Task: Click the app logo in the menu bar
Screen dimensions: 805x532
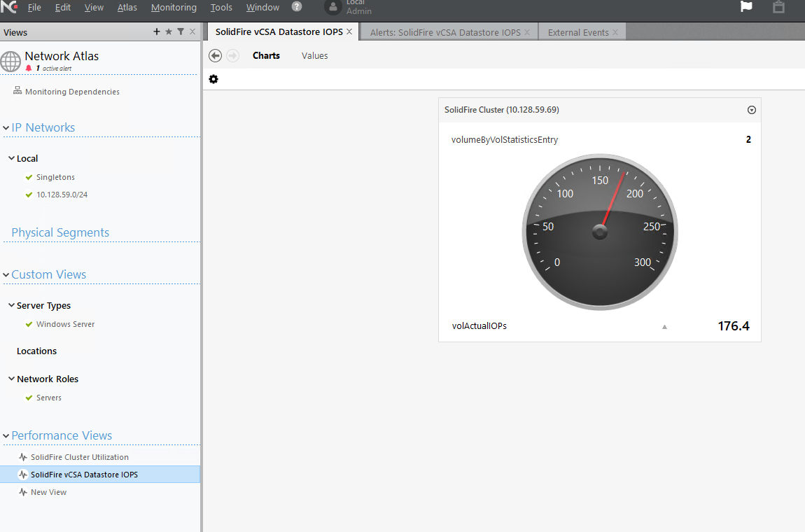Action: coord(9,7)
